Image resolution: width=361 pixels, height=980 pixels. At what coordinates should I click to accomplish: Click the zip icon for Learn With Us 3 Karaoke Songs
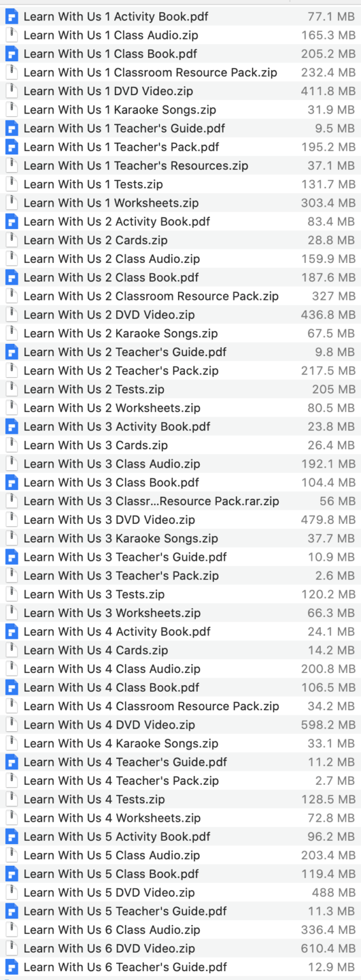[11, 538]
